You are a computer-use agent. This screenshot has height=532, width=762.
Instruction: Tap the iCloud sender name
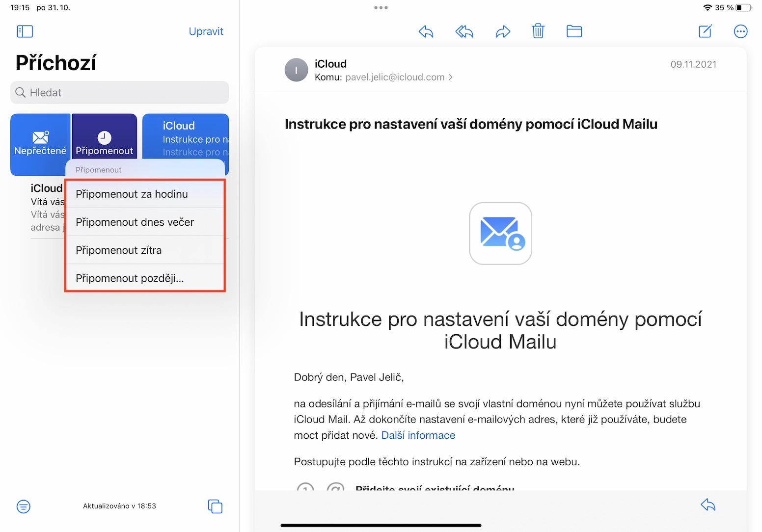coord(330,64)
